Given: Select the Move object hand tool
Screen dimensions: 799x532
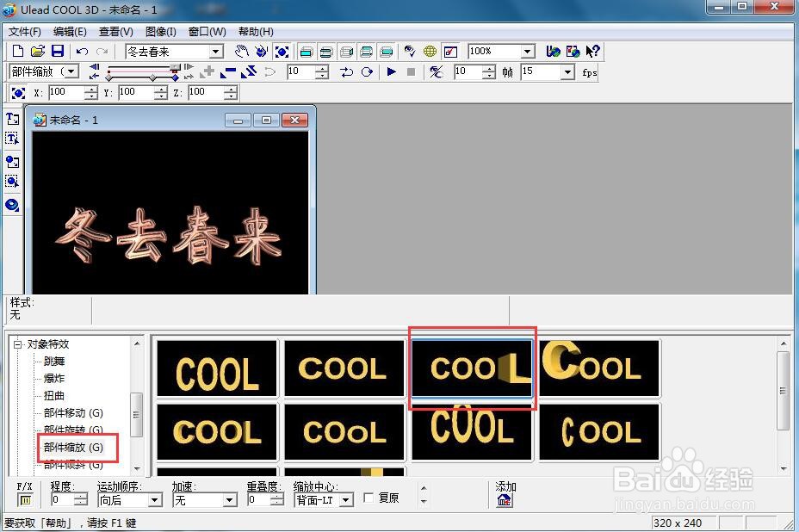Looking at the screenshot, I should point(242,51).
